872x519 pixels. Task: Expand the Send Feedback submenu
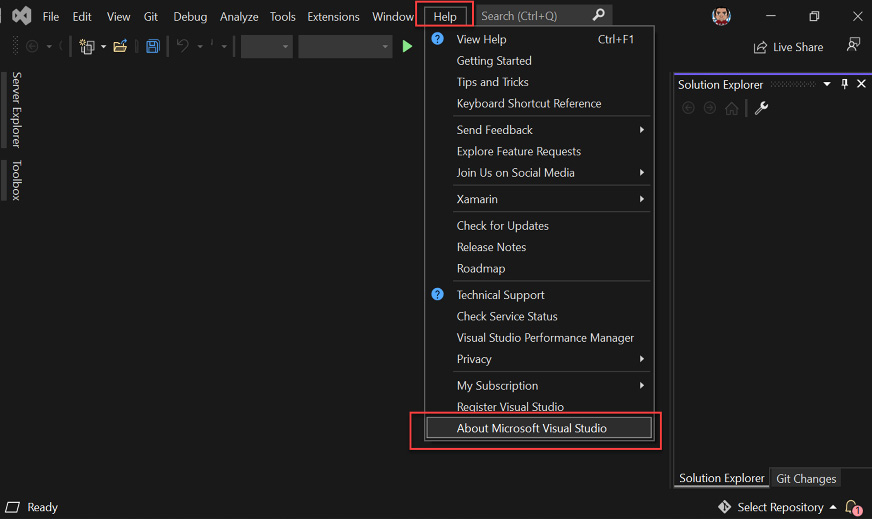coord(642,130)
